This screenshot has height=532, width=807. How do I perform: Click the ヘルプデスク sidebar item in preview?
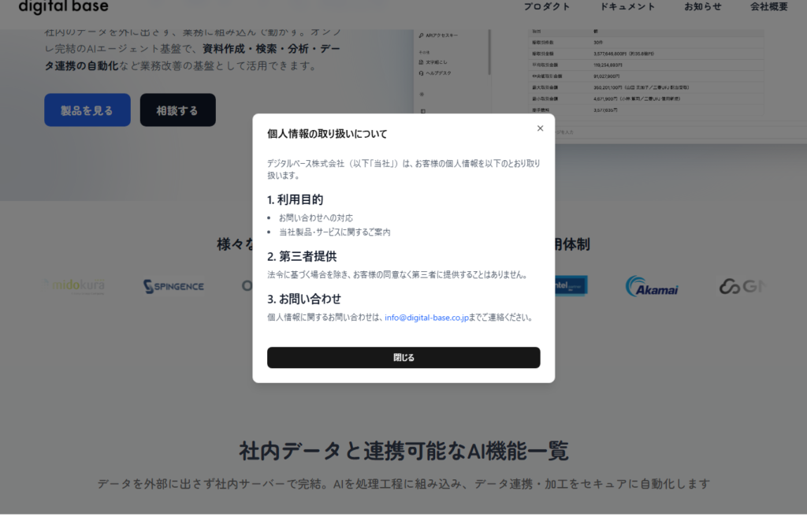point(435,73)
